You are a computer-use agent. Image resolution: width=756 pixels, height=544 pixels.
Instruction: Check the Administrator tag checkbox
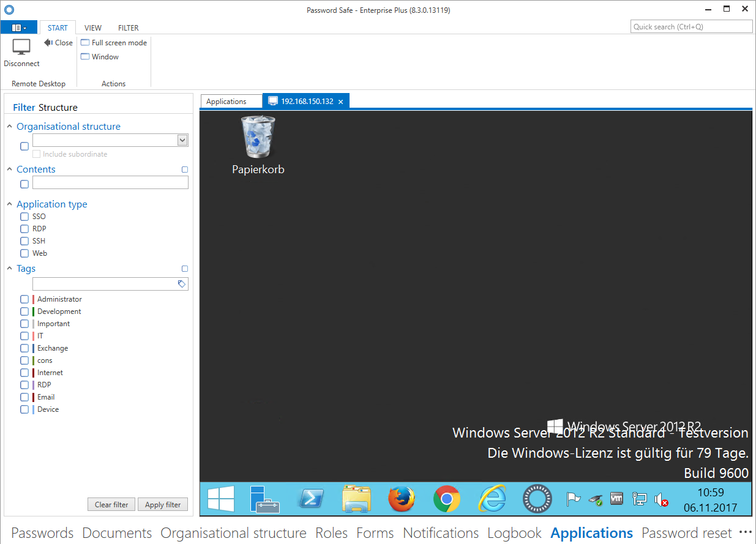coord(24,299)
